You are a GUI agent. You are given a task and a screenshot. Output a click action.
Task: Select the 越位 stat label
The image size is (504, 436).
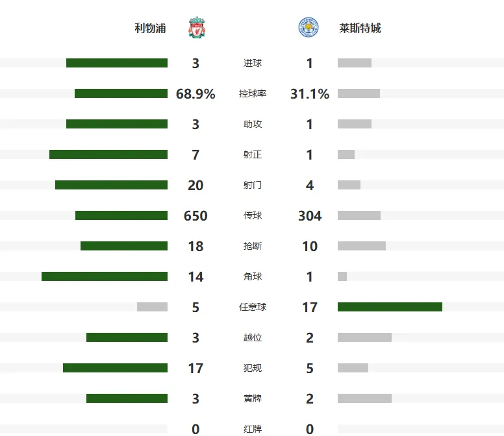pos(253,337)
